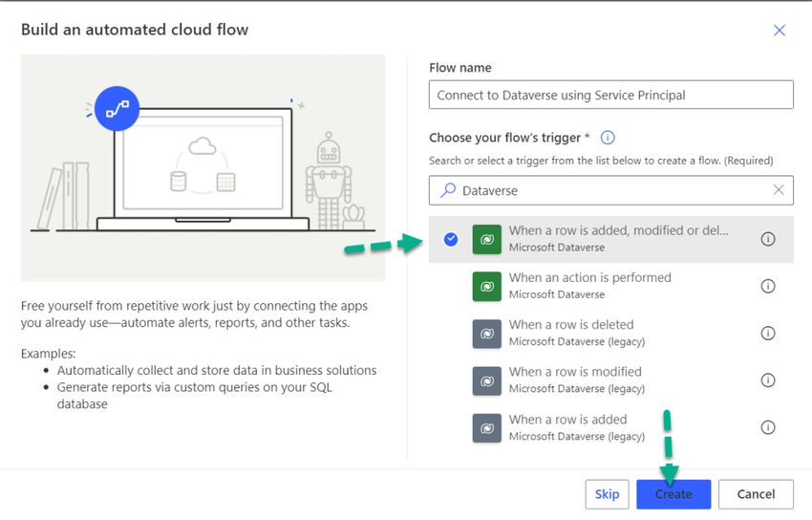Show info for legacy 'When a row is modified'
The image size is (812, 520).
tap(767, 380)
